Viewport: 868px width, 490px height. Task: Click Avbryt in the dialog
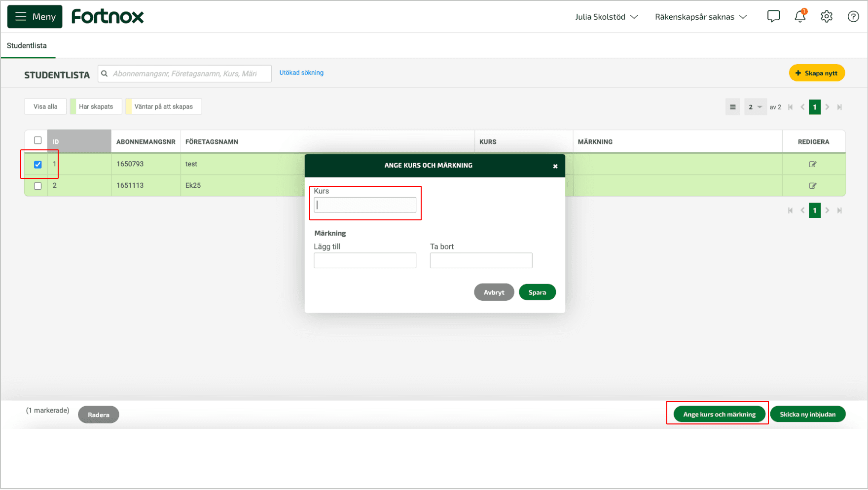tap(494, 292)
